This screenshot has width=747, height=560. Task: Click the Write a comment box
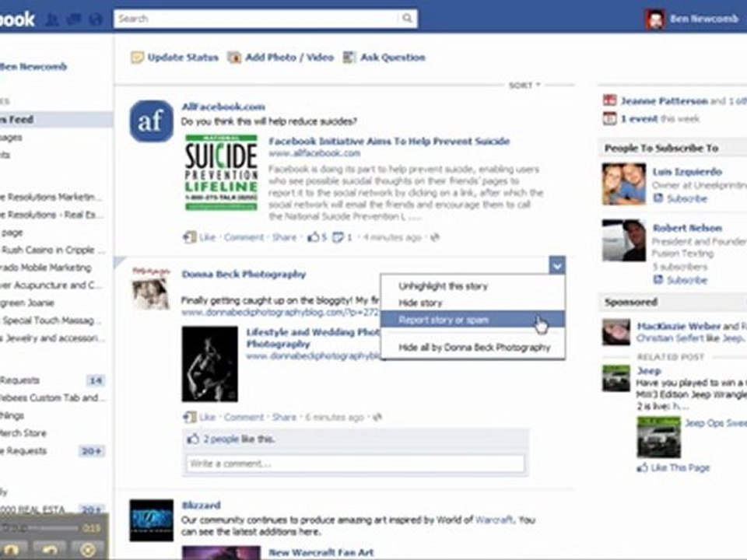click(x=356, y=464)
